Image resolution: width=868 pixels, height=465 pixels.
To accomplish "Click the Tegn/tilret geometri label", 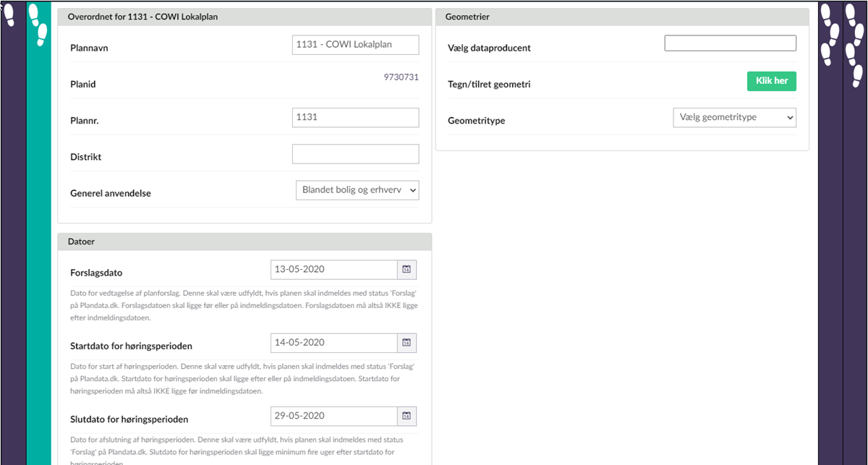I will point(489,85).
